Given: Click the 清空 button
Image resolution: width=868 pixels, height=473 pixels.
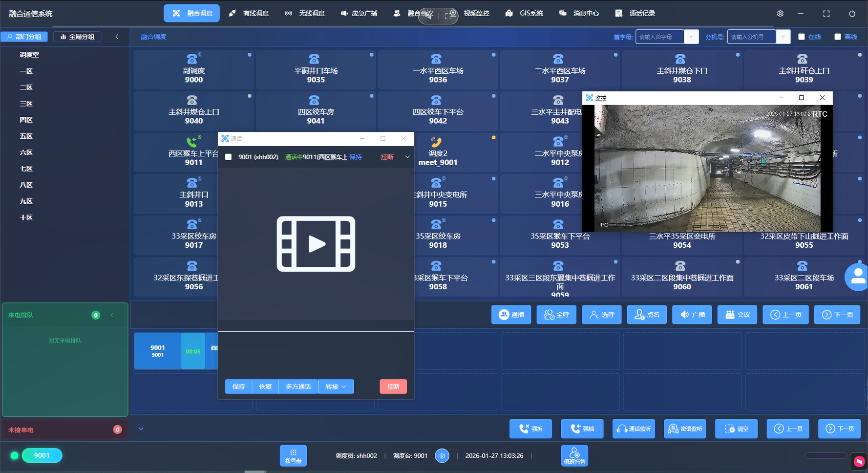Looking at the screenshot, I should tap(737, 429).
